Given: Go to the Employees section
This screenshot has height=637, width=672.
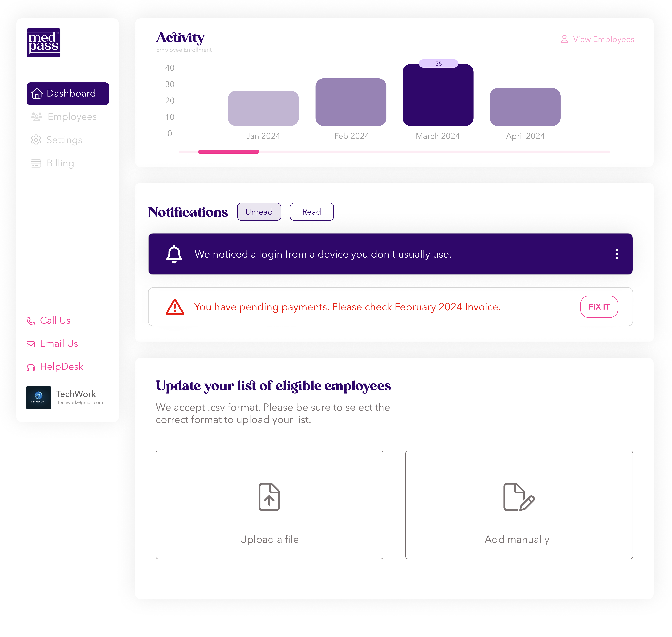Looking at the screenshot, I should pos(64,117).
